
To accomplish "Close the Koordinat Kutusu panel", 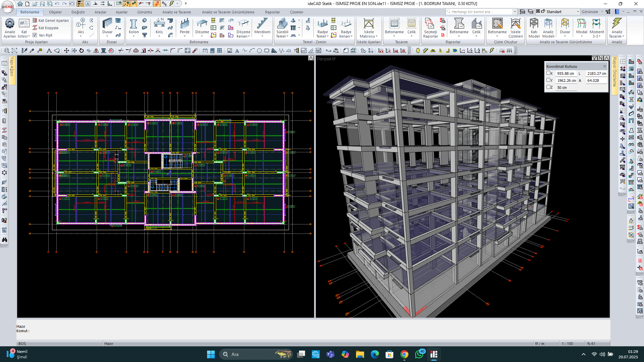I will click(x=605, y=66).
